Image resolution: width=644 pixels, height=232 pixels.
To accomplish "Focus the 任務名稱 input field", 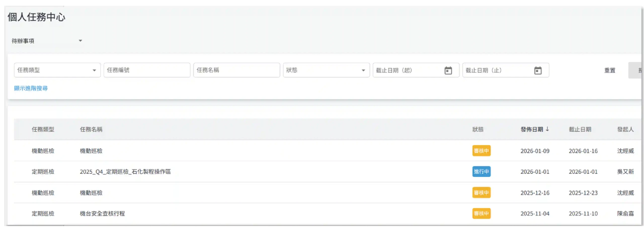I will click(236, 70).
